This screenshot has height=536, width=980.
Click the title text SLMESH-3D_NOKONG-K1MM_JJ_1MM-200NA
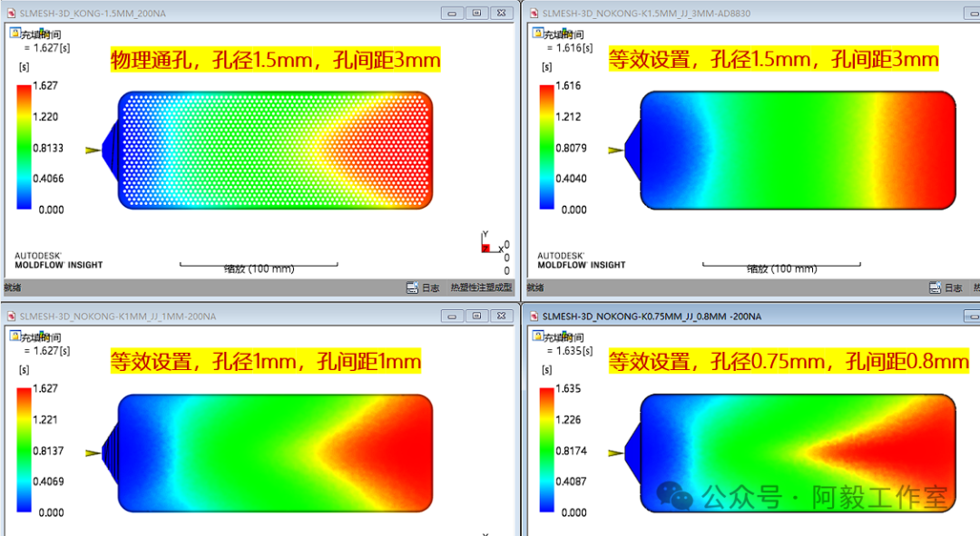click(x=117, y=317)
